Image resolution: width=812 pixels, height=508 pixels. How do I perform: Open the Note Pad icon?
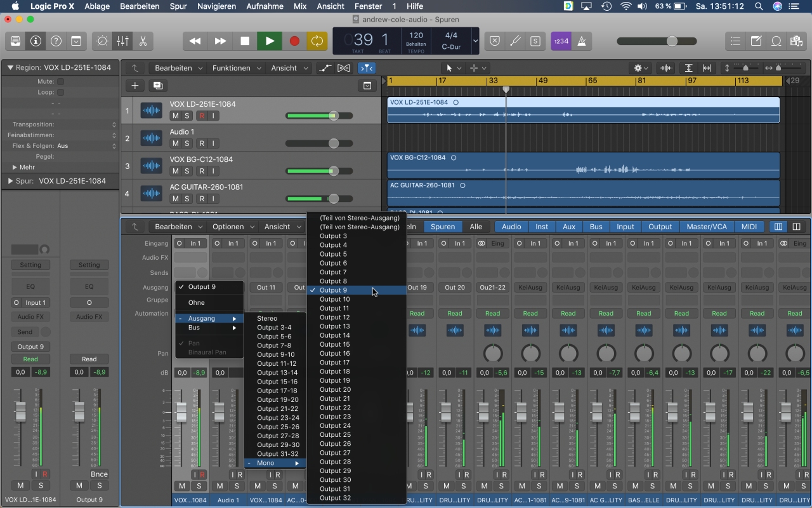click(x=756, y=41)
